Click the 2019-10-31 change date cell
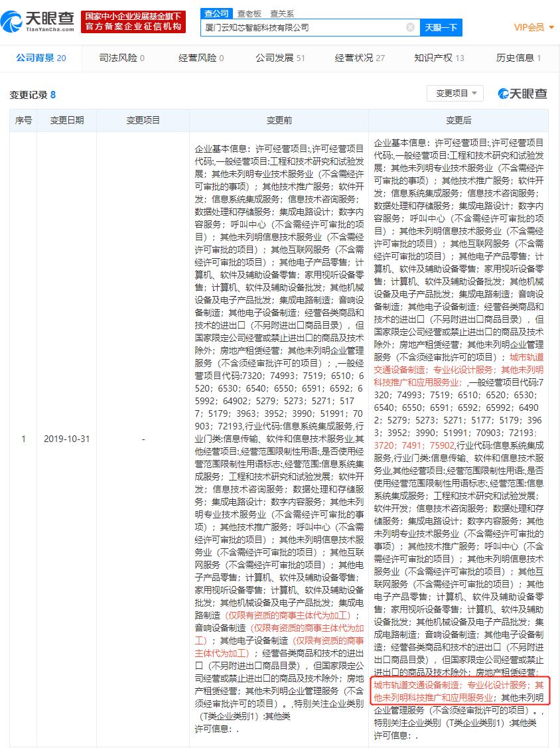This screenshot has height=748, width=560. click(x=66, y=439)
